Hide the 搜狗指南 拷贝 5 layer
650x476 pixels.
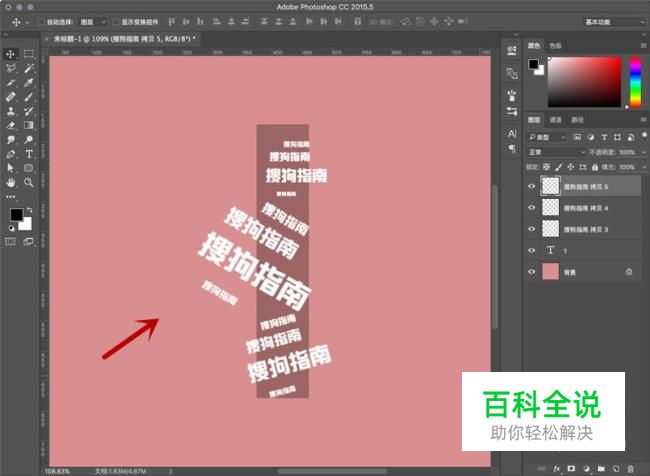click(531, 186)
